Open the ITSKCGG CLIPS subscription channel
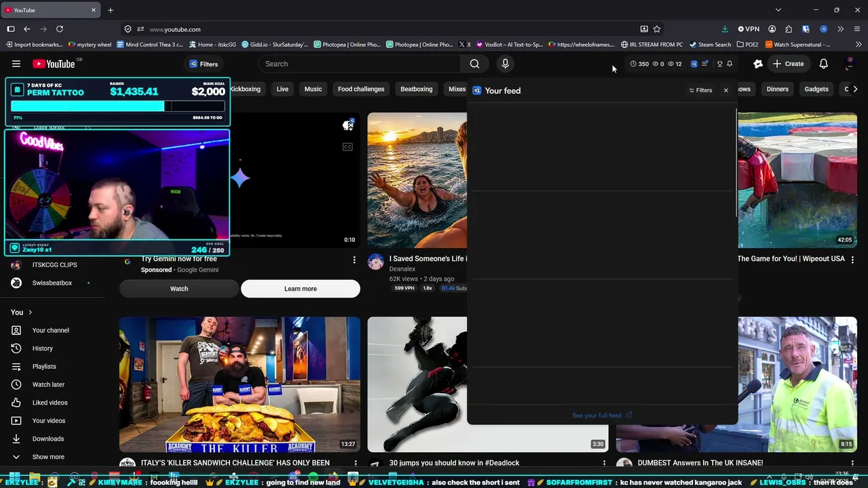 click(54, 265)
